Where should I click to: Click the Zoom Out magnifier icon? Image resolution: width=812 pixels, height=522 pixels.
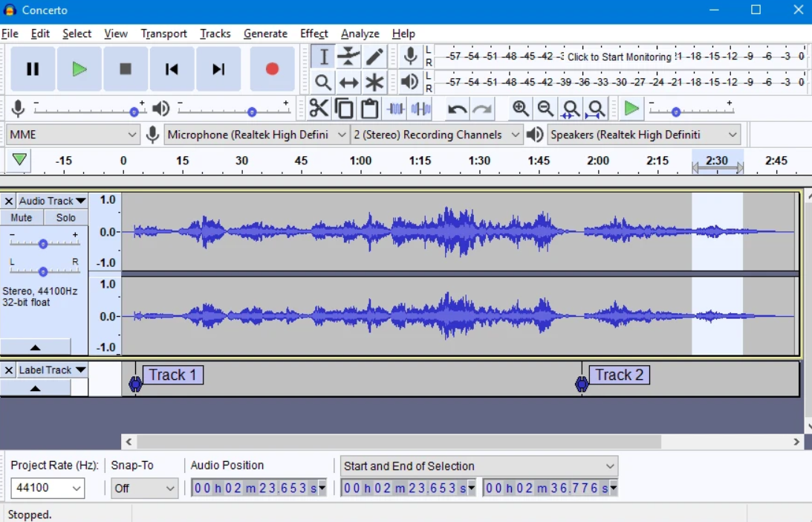(545, 109)
